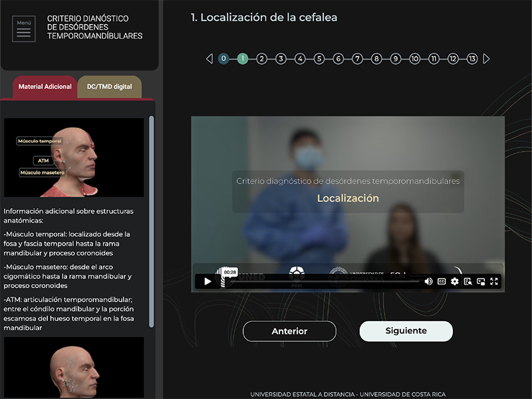The width and height of the screenshot is (532, 399).
Task: Enter fullscreen mode for video
Action: coord(494,281)
